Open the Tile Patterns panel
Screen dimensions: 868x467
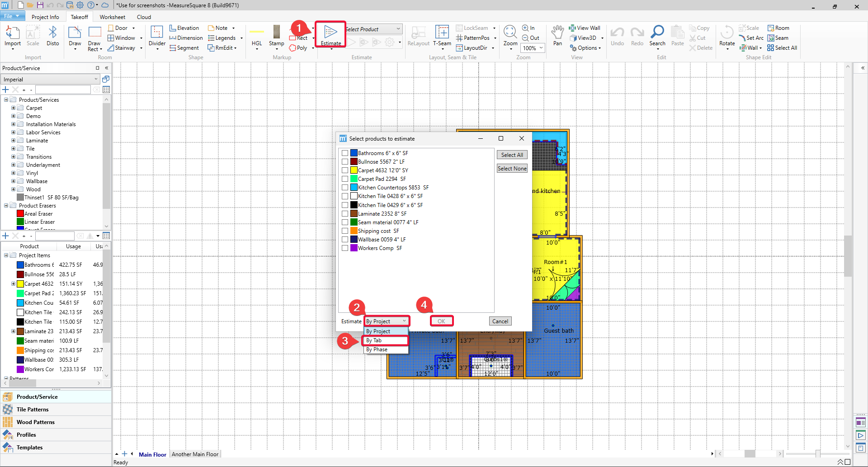tap(56, 410)
